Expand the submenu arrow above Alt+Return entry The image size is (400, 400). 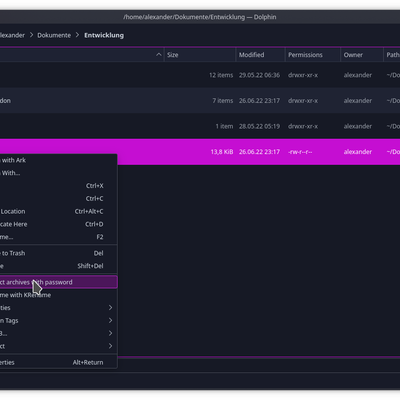pyautogui.click(x=110, y=346)
